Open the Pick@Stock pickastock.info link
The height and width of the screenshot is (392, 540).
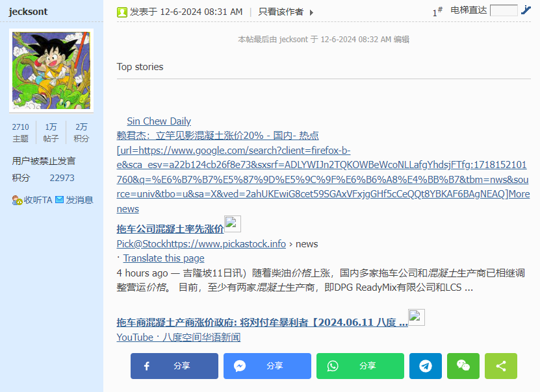[x=201, y=244]
